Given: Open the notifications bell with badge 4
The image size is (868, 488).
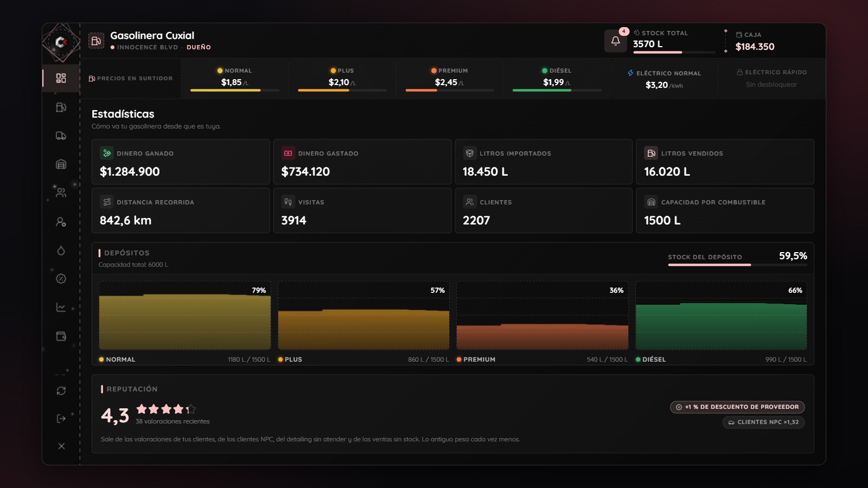Looking at the screenshot, I should 616,41.
